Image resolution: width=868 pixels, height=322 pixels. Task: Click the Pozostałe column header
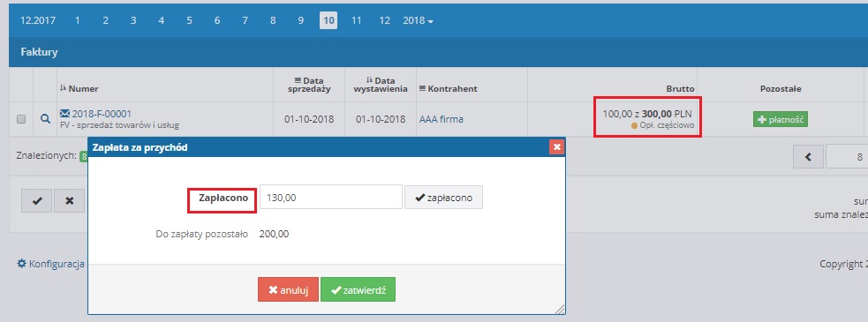(781, 88)
